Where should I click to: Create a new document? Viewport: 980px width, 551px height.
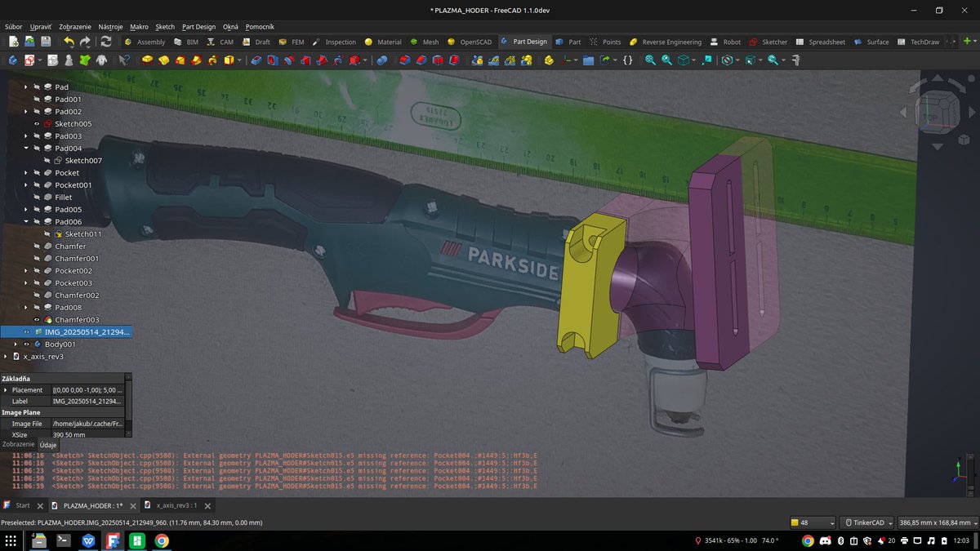coord(13,42)
